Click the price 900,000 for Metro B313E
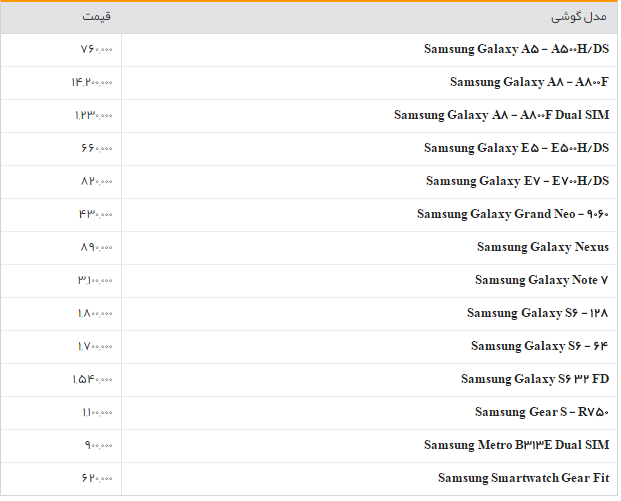 tap(99, 446)
